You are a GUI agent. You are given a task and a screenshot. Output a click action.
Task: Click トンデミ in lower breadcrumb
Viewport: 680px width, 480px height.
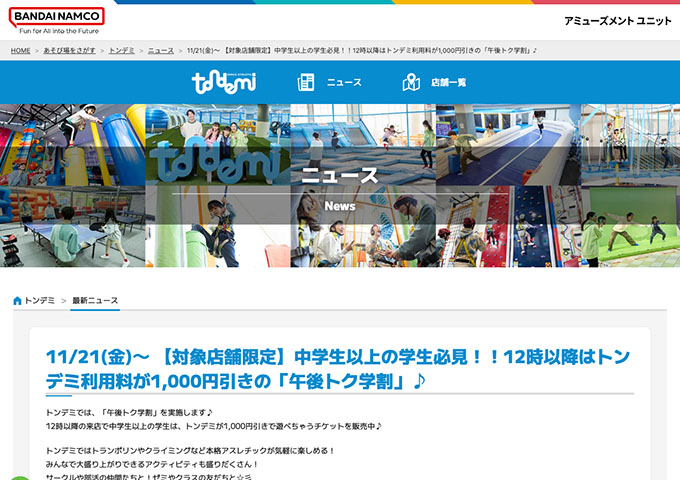pyautogui.click(x=39, y=300)
